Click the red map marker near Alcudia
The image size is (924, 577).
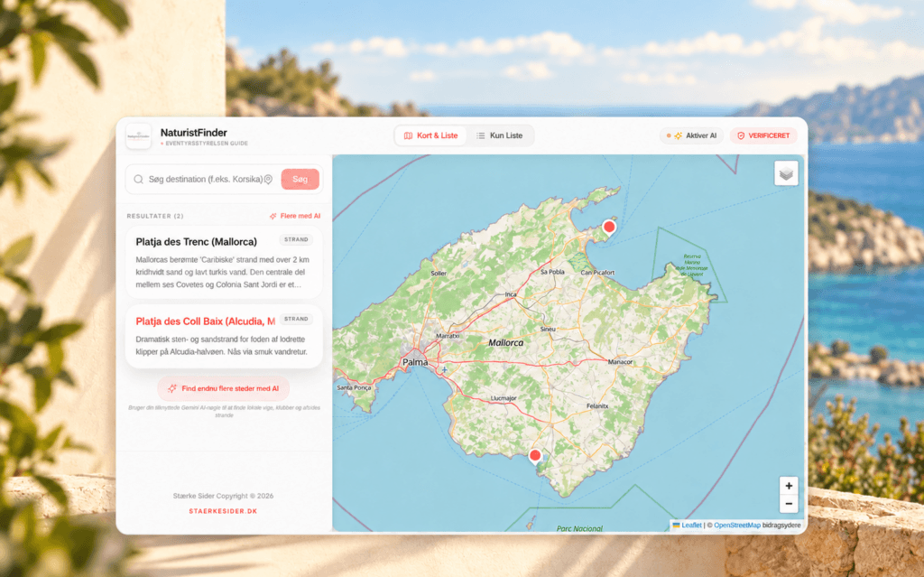[x=609, y=228]
